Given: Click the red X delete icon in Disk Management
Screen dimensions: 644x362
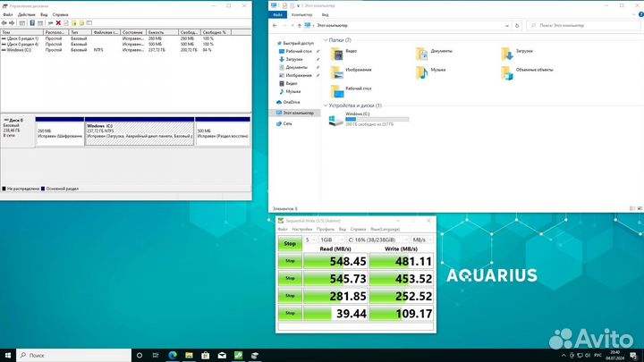Looking at the screenshot, I should coord(58,23).
